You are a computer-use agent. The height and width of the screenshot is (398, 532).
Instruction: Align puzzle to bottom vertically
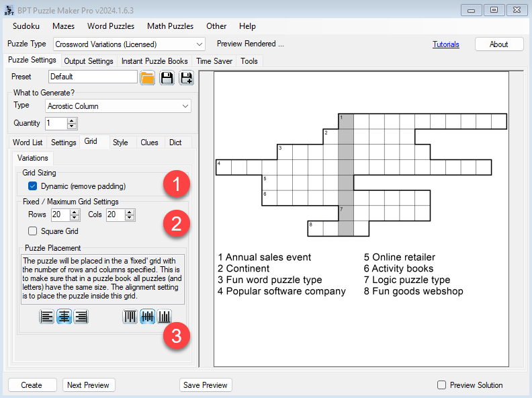(x=165, y=316)
